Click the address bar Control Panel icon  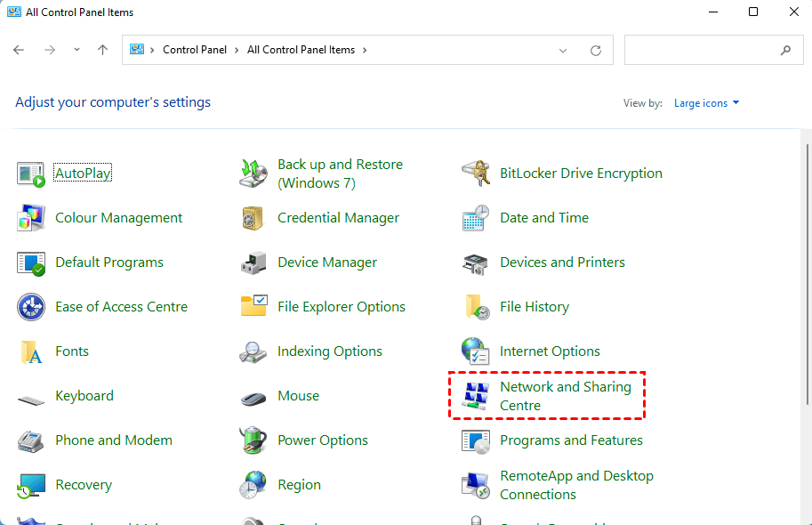[x=137, y=49]
